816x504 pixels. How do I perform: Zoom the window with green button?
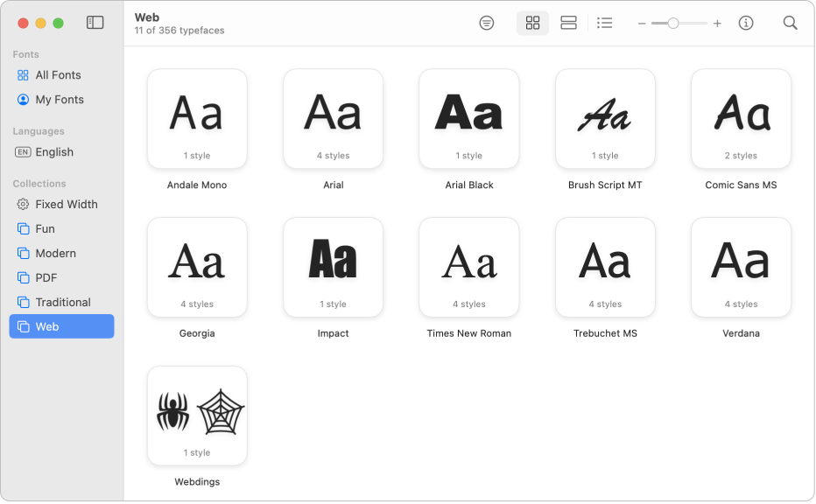(x=59, y=23)
